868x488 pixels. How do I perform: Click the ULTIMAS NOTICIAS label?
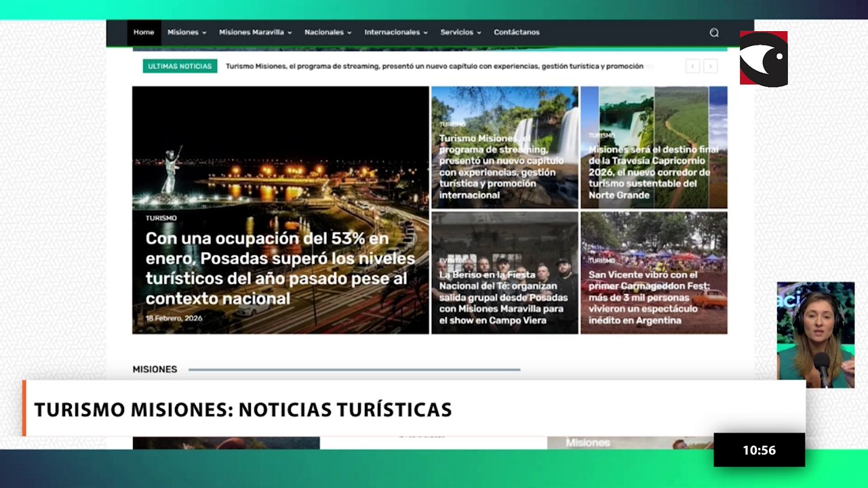coord(180,66)
